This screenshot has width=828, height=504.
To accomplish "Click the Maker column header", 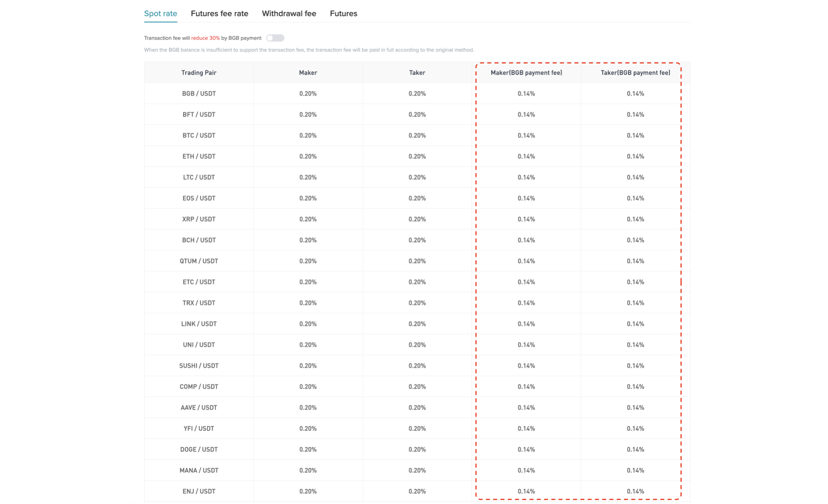I will point(308,72).
